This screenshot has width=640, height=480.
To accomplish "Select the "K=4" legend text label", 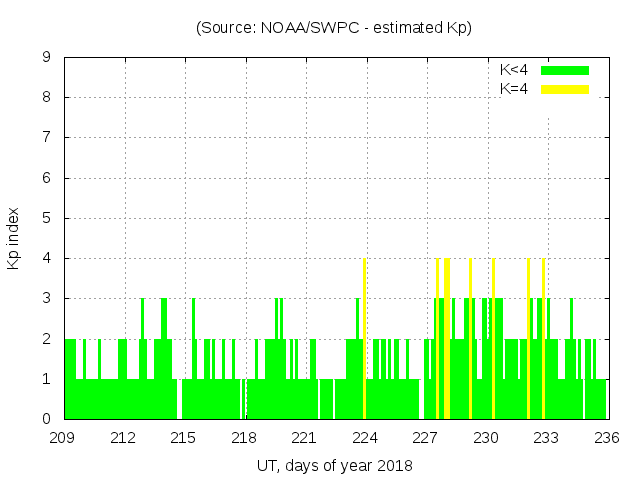I will tap(514, 89).
